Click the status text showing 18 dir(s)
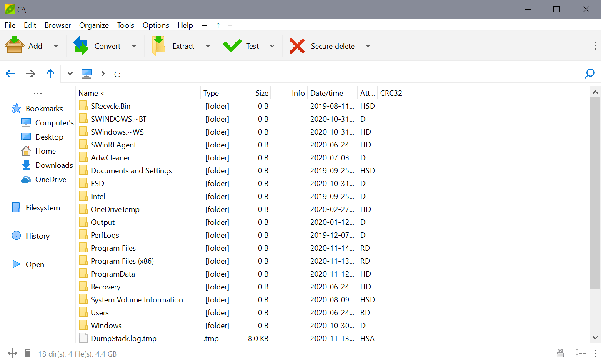This screenshot has width=601, height=364. (78, 354)
